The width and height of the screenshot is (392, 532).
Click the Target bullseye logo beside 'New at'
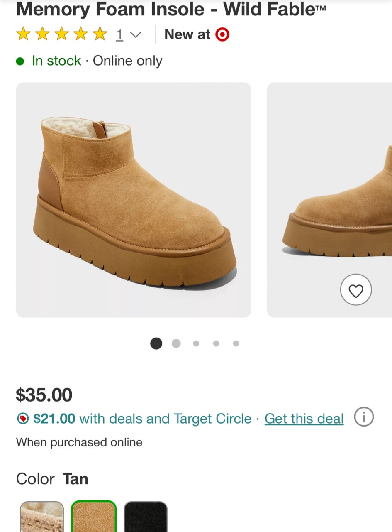pos(222,34)
